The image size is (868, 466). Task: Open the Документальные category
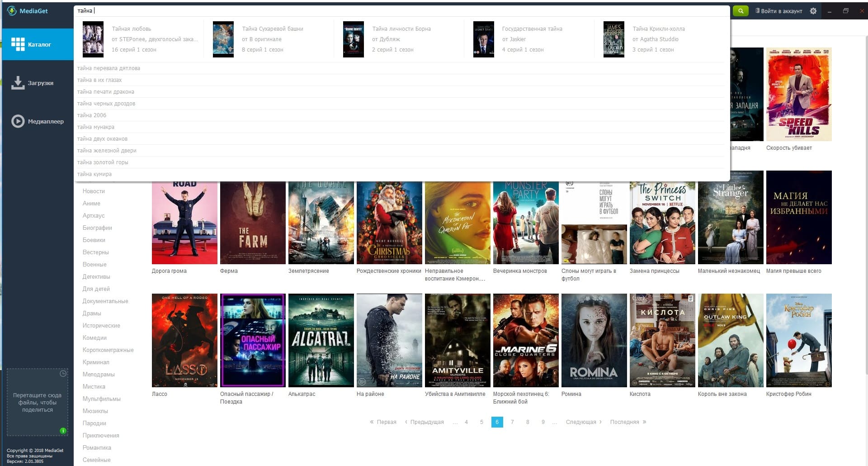105,301
